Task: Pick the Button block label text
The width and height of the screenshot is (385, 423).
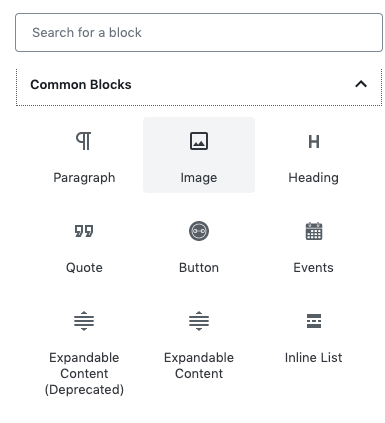Action: coord(199,268)
